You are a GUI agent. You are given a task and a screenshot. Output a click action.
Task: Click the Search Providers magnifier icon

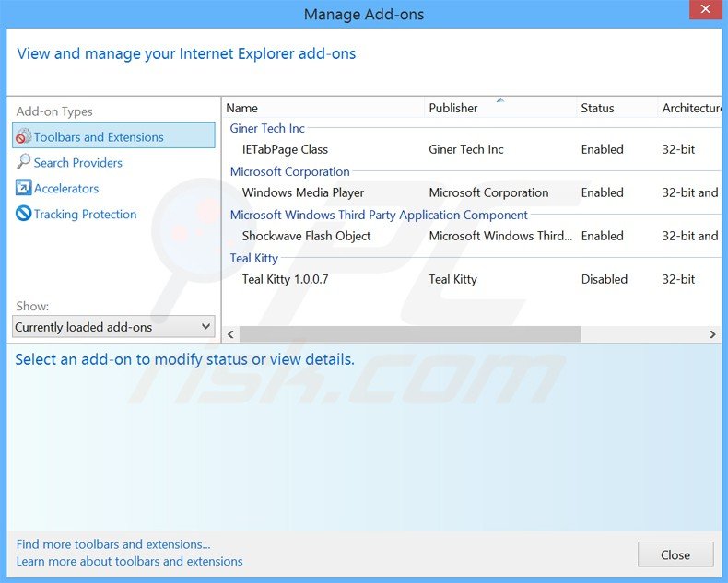tap(23, 162)
